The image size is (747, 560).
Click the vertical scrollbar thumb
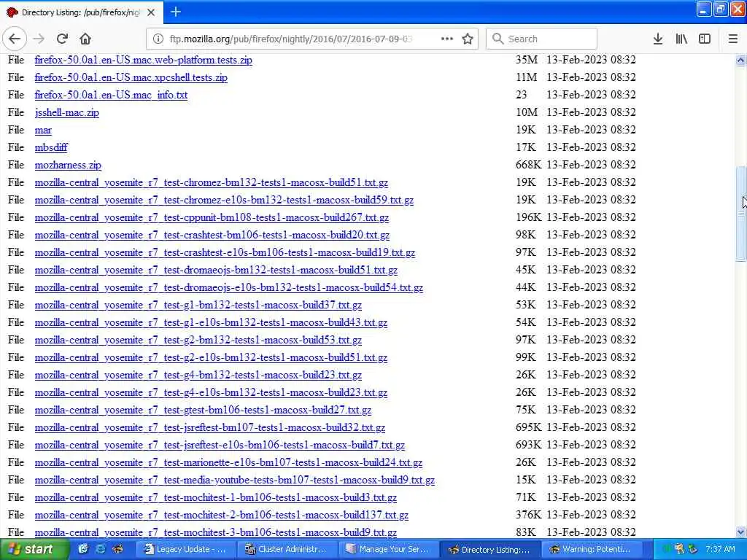(x=740, y=214)
